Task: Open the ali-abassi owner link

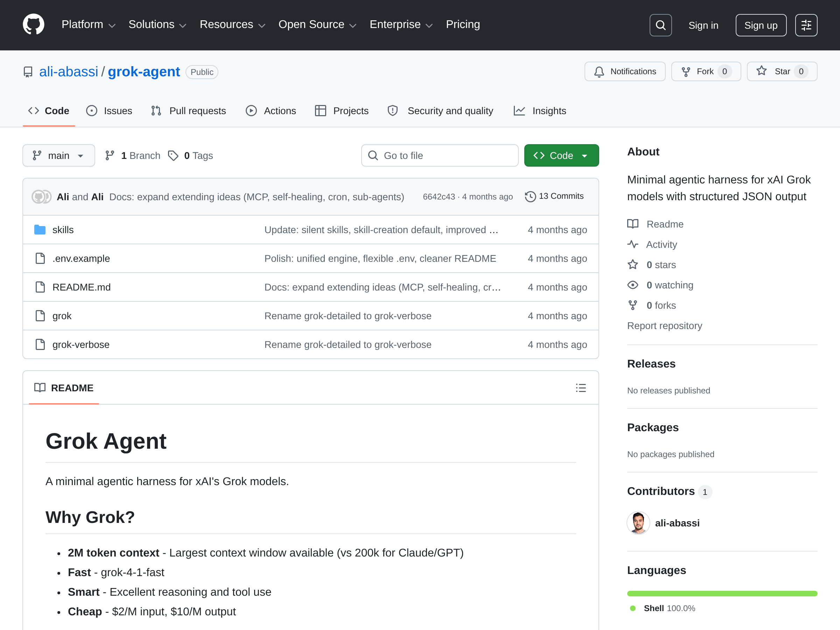Action: (69, 72)
